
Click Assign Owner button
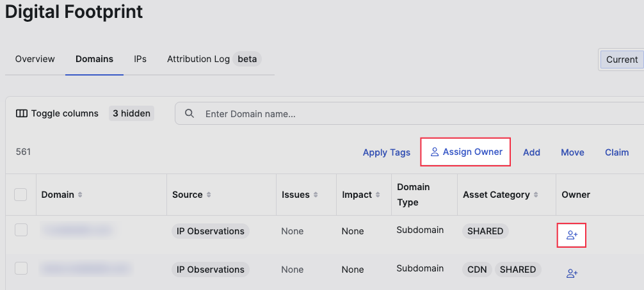(x=465, y=152)
